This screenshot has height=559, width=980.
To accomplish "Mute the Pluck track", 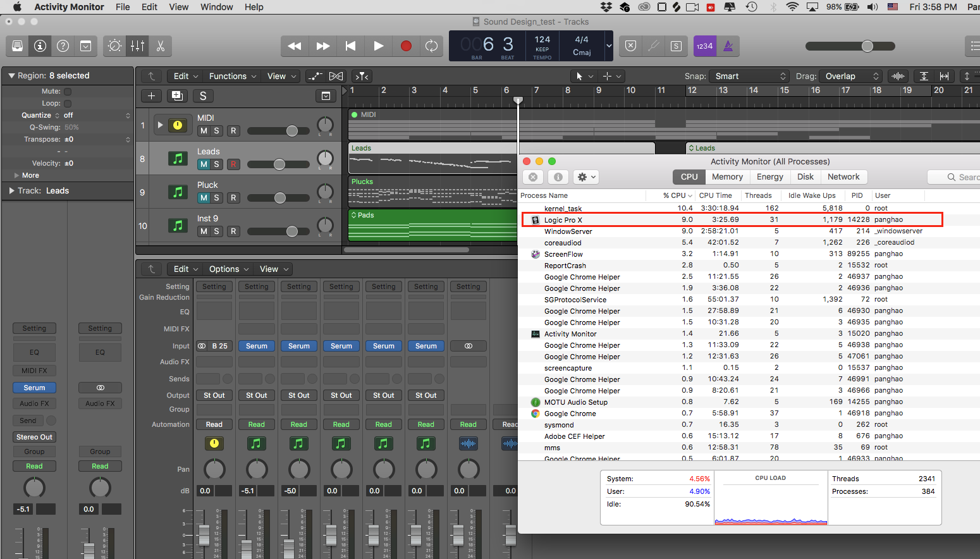I will (x=204, y=198).
